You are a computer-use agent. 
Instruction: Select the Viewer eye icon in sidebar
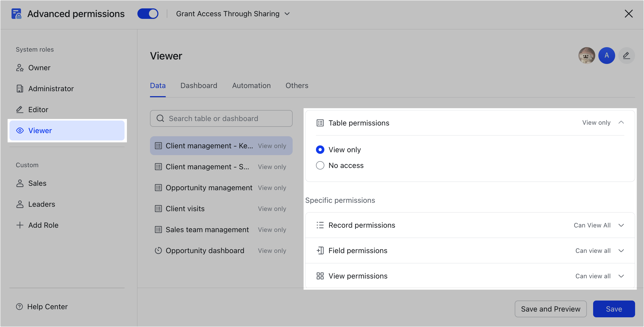(20, 130)
